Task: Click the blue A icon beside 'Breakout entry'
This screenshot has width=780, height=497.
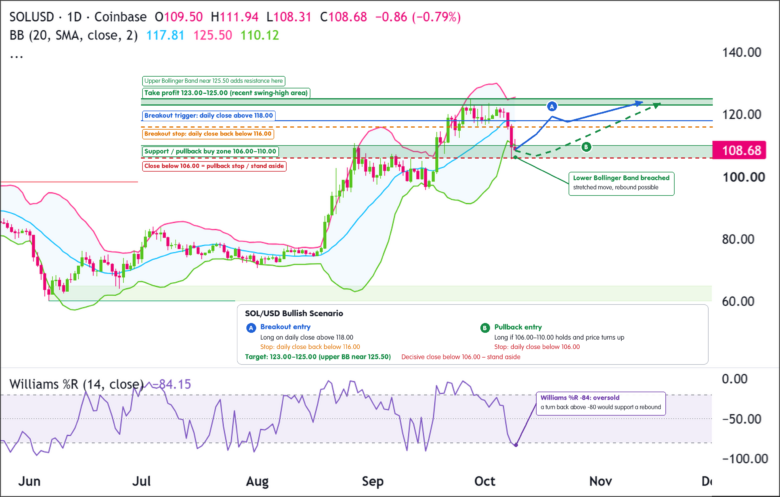Action: click(x=251, y=328)
